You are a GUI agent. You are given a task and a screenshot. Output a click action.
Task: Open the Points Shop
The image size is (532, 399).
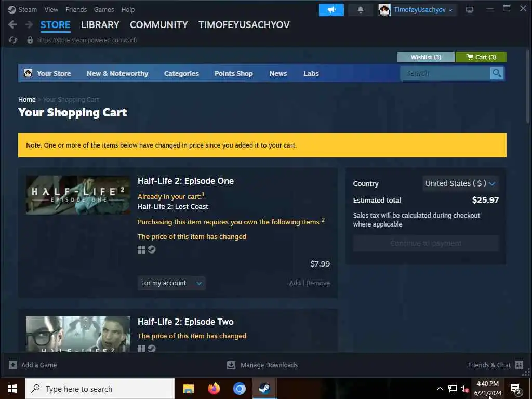tap(233, 73)
